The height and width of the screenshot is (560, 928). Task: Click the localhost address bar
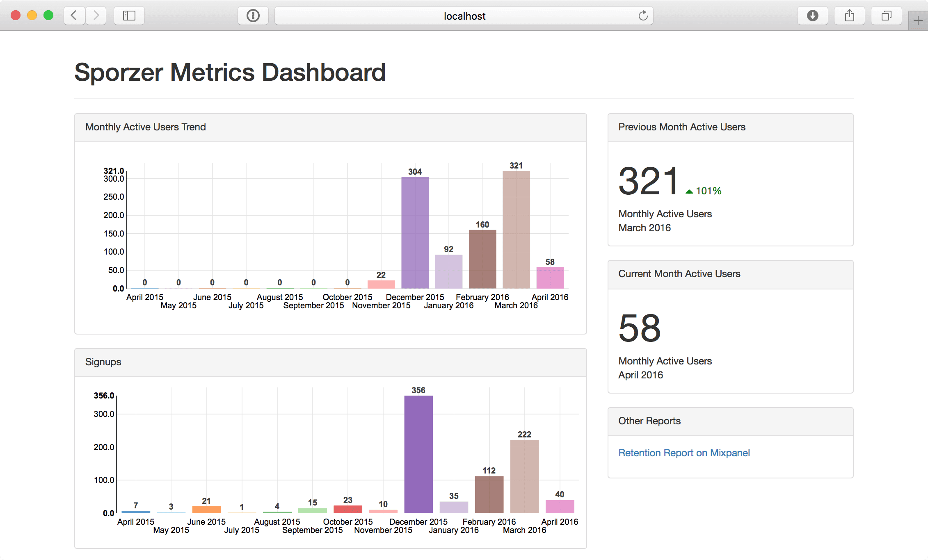click(x=464, y=16)
